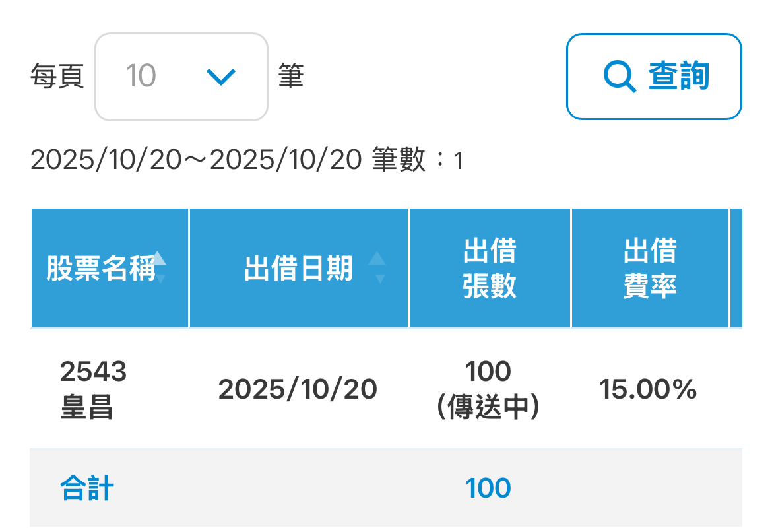Click the 100 (傳送中) quantity cell
The width and height of the screenshot is (772, 532).
click(488, 389)
